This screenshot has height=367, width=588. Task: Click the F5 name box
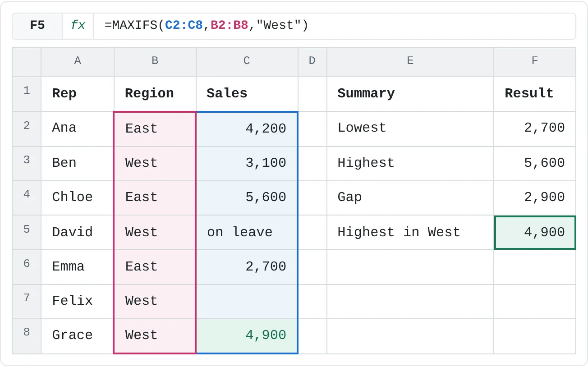click(37, 25)
